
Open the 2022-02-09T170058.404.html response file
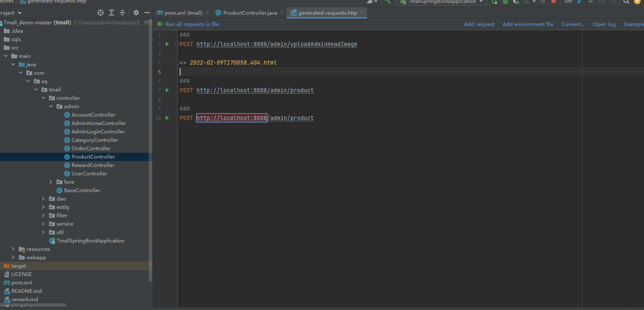[233, 63]
